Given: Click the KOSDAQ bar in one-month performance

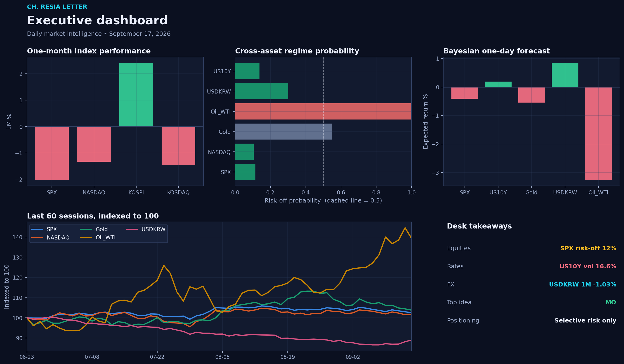Looking at the screenshot, I should [x=178, y=146].
